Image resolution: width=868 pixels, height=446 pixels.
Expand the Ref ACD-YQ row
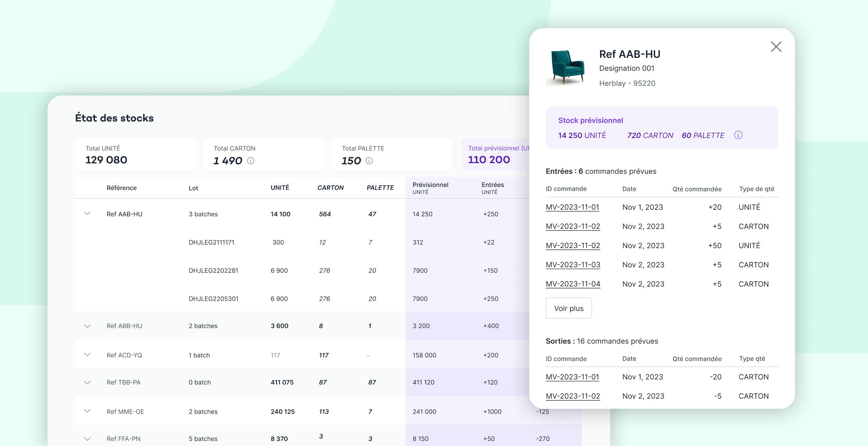point(87,355)
